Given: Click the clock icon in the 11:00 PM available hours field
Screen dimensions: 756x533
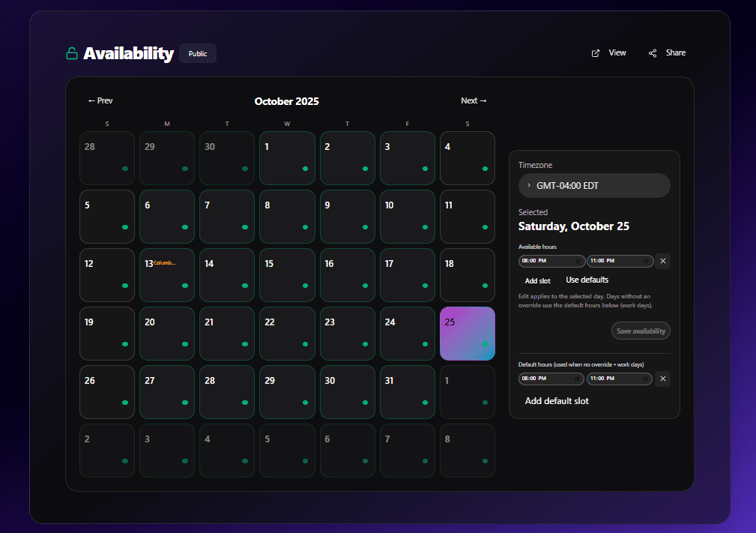Looking at the screenshot, I should (645, 261).
